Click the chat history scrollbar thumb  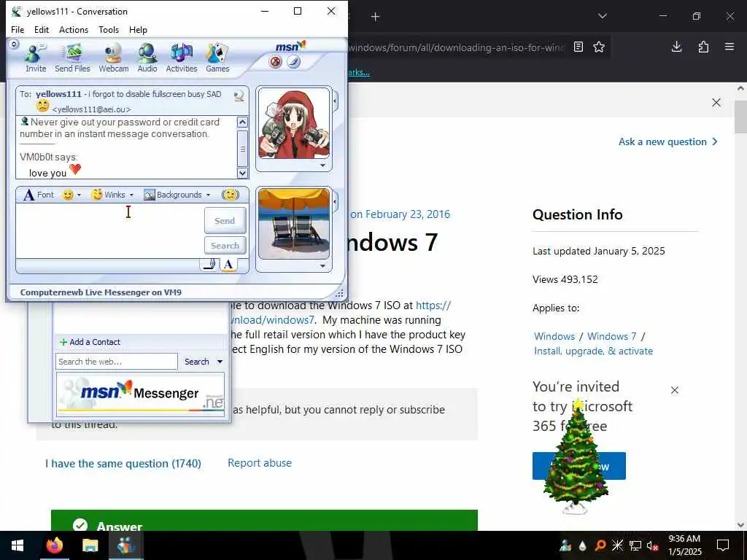pos(242,149)
